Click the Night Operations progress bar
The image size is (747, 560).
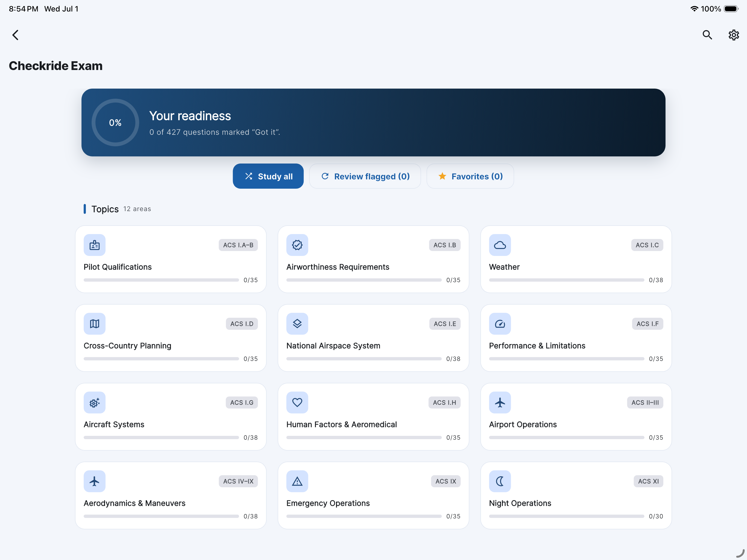tap(567, 516)
